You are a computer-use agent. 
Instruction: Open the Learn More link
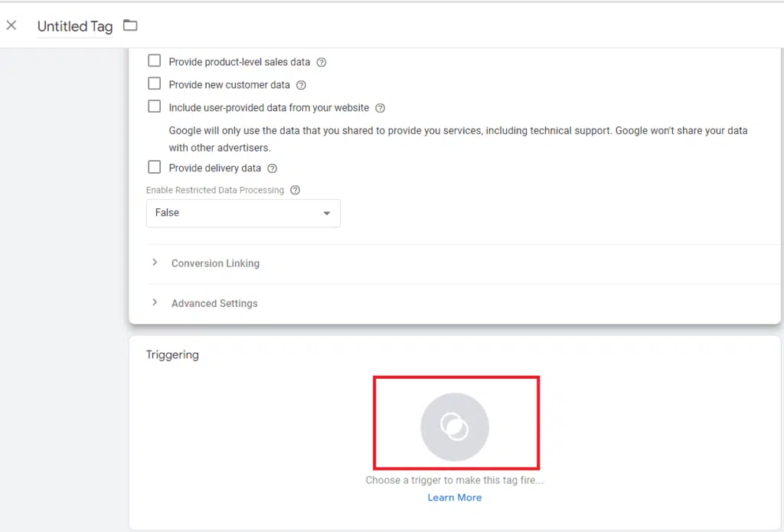click(455, 498)
